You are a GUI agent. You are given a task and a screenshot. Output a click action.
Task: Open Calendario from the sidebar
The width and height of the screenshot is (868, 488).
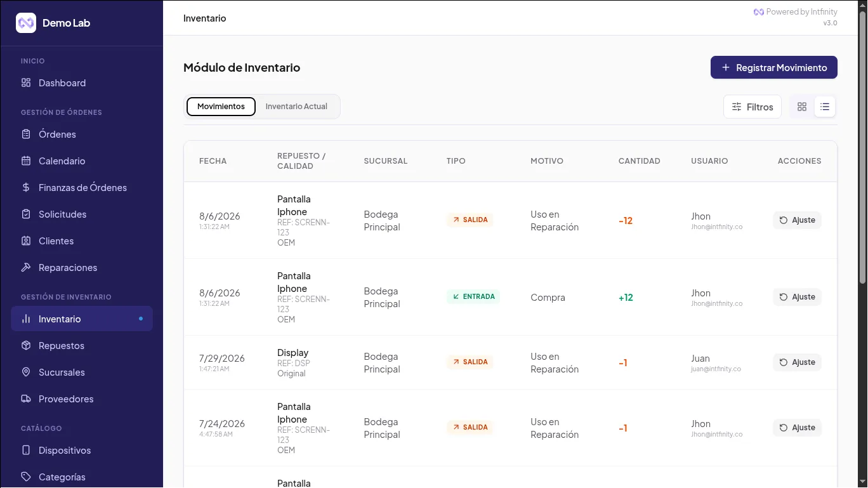82,161
